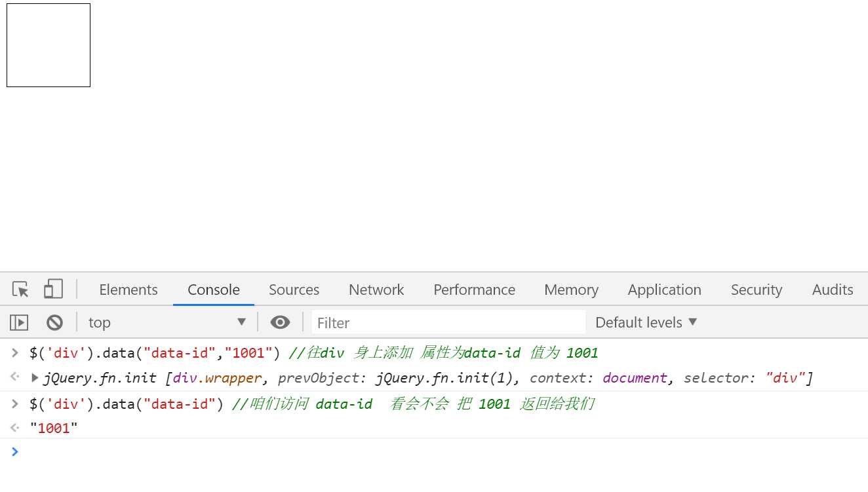Expand the jQuery.fn.init object triangle

coord(35,378)
